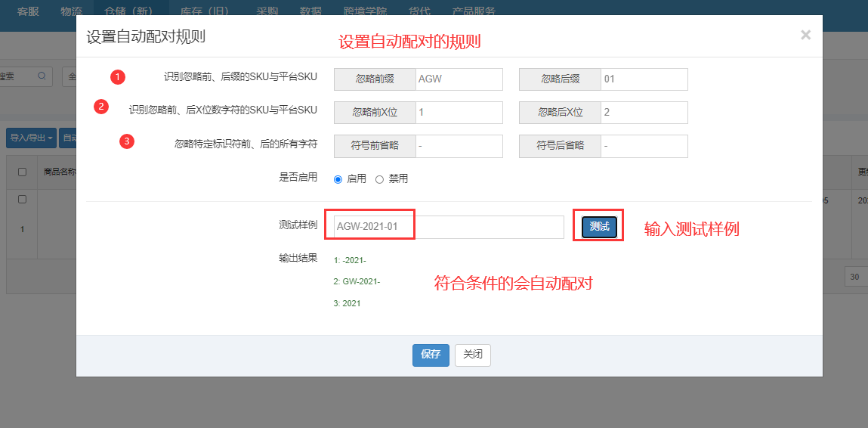The image size is (868, 428).
Task: Close the dialog with the X icon
Action: coord(805,35)
